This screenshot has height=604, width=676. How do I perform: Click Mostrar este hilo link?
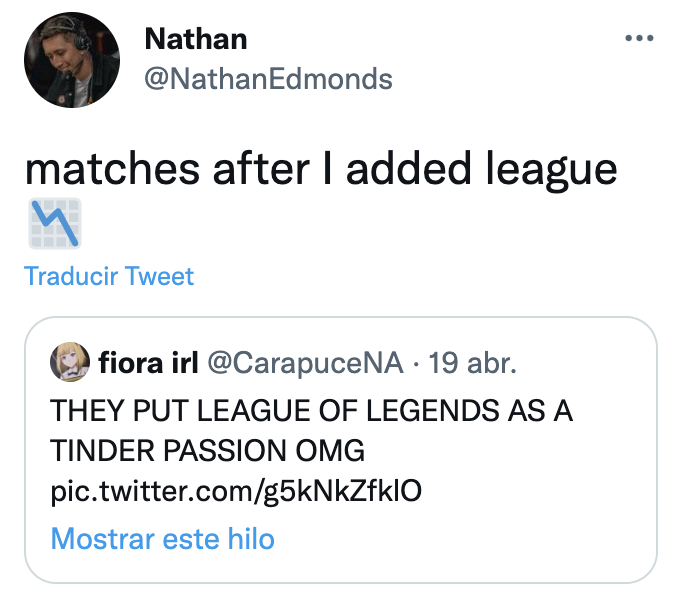click(162, 539)
